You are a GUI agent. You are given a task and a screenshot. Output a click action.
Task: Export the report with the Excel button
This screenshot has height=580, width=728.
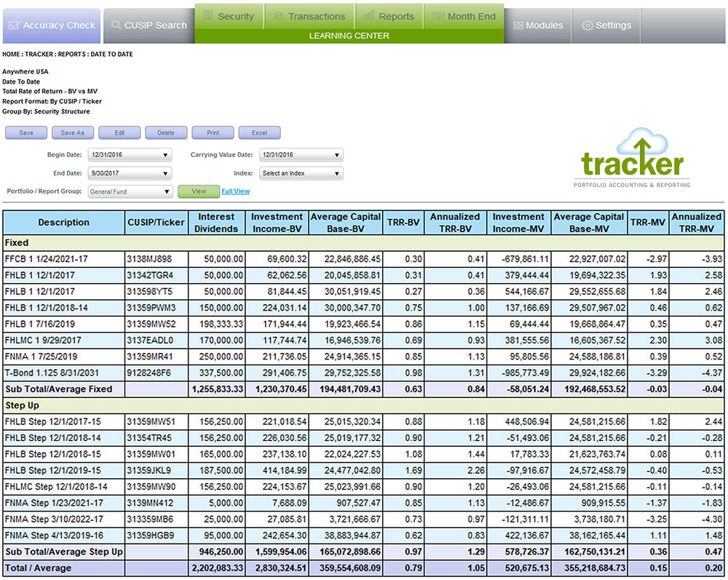pyautogui.click(x=259, y=133)
